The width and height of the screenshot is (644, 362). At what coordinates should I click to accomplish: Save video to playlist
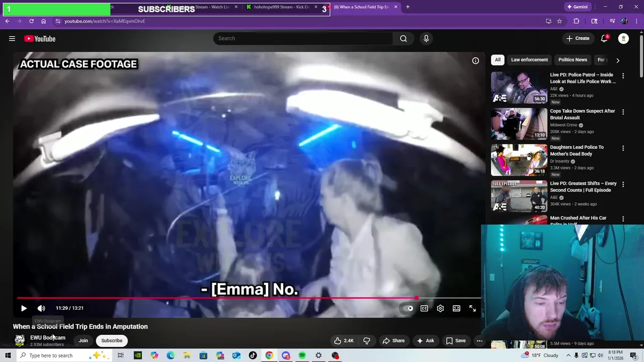coord(455,340)
